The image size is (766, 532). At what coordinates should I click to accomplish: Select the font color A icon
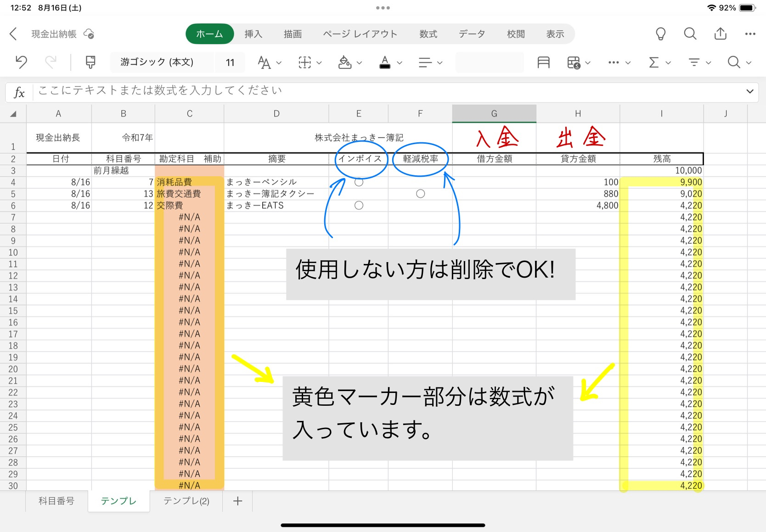pos(385,62)
